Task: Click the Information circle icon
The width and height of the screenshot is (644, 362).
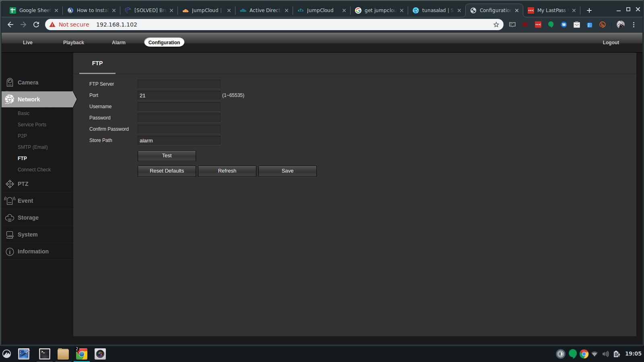Action: [x=10, y=251]
